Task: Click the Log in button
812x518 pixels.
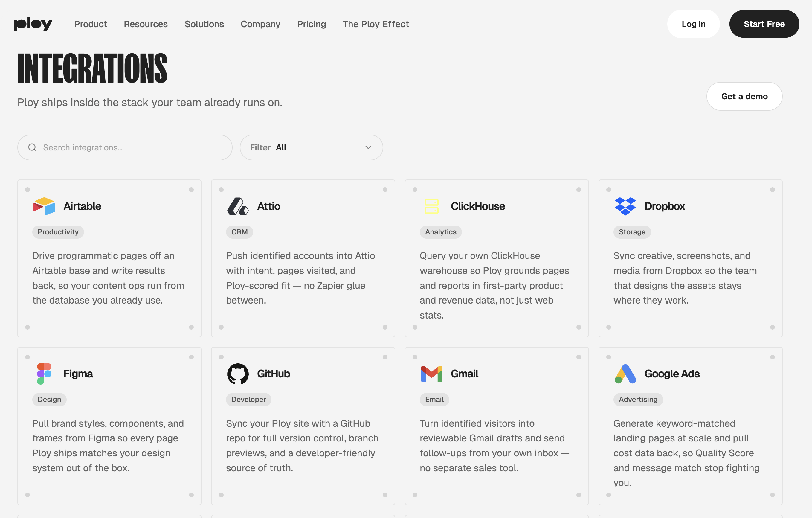Action: pyautogui.click(x=693, y=24)
